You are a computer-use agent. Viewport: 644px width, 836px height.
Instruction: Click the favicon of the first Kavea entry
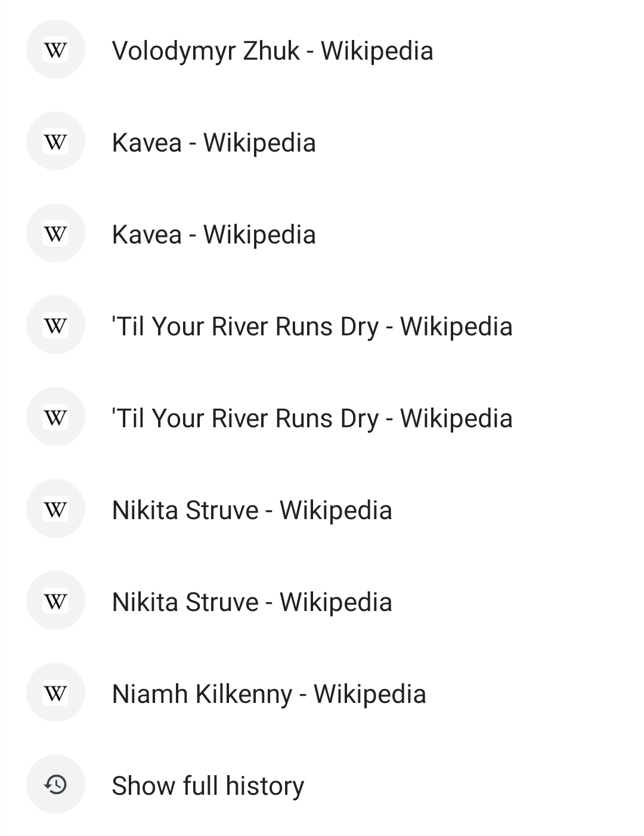[x=55, y=141]
